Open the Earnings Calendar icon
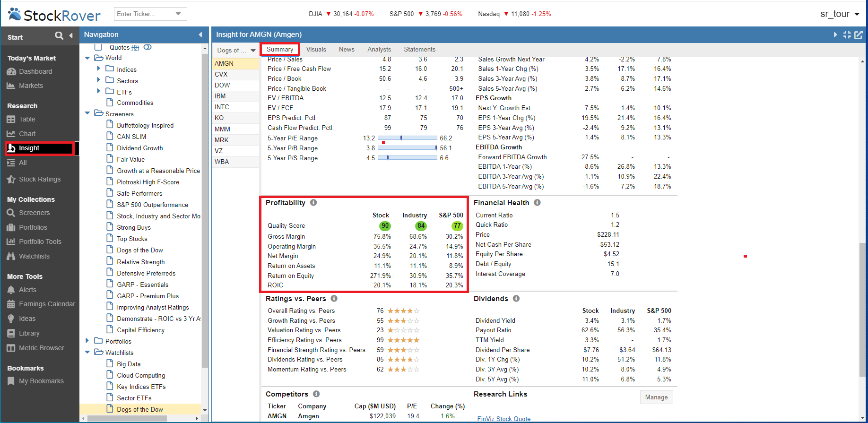 (11, 304)
